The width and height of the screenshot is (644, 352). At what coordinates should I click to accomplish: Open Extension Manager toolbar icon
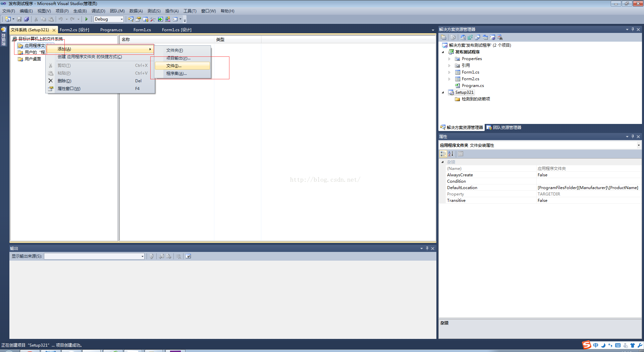tap(168, 19)
